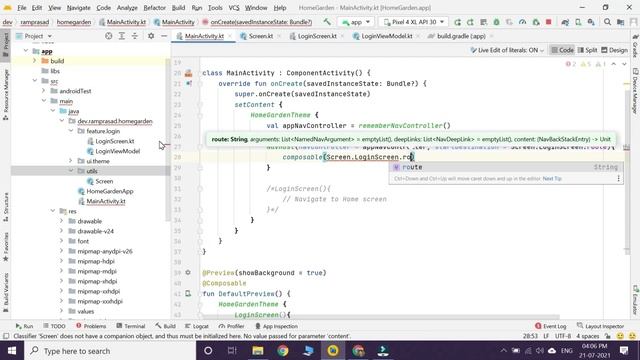640x360 pixels.
Task: Stop the app with the red Stop icon
Action: (549, 22)
